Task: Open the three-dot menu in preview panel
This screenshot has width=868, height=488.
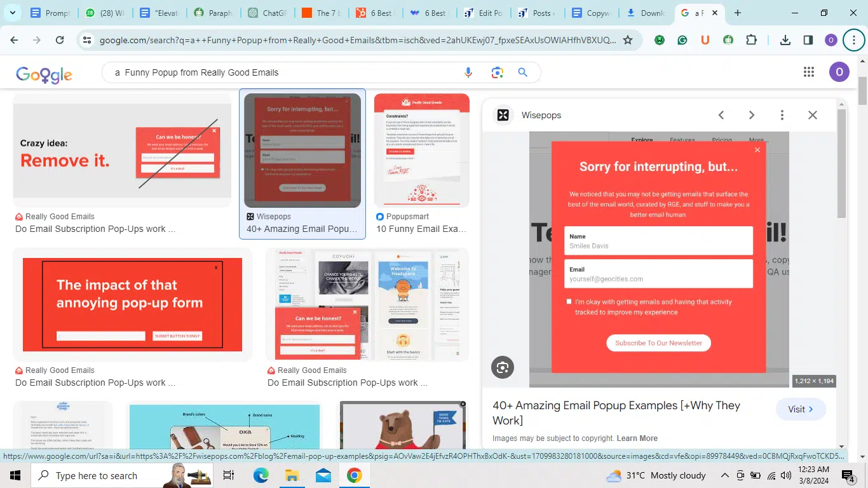Action: click(782, 115)
